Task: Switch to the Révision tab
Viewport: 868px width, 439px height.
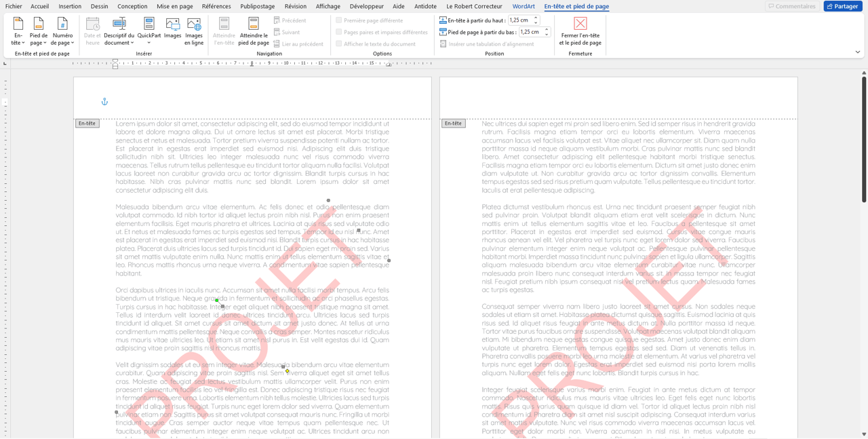Action: click(295, 6)
